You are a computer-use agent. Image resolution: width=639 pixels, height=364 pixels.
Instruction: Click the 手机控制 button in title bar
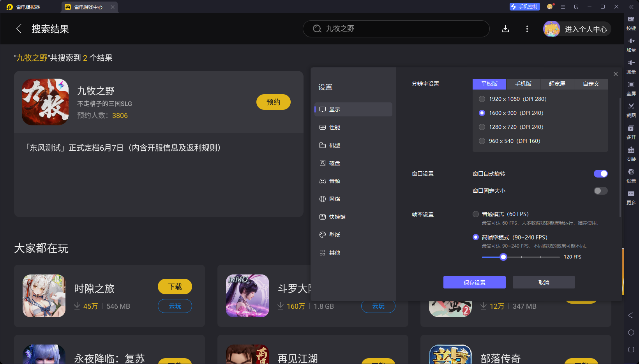[x=524, y=7]
